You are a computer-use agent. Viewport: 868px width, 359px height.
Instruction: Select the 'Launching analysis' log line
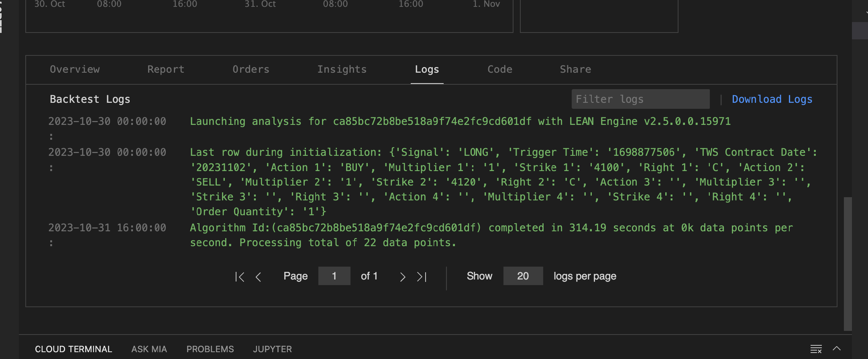460,122
